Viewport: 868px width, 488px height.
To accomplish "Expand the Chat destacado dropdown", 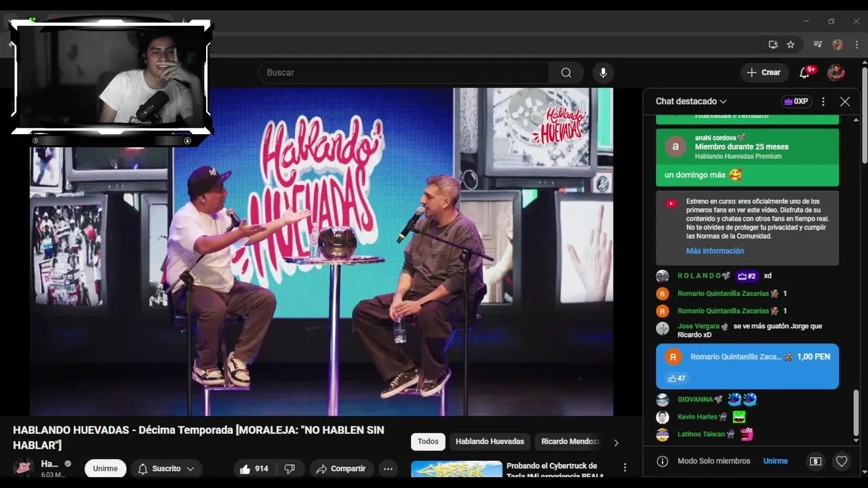I will point(691,101).
